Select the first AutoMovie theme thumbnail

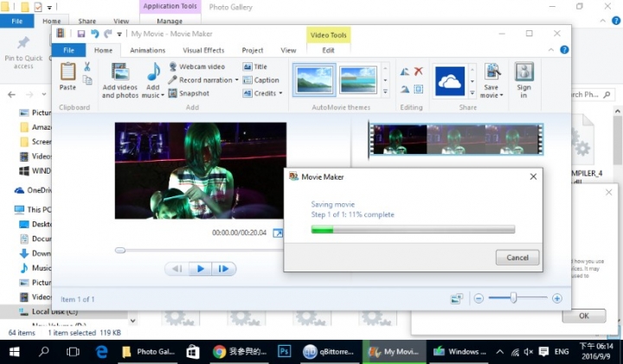click(x=315, y=80)
